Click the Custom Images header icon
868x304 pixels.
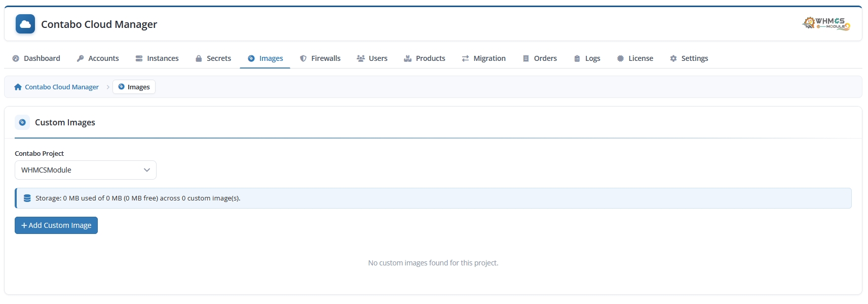(22, 122)
